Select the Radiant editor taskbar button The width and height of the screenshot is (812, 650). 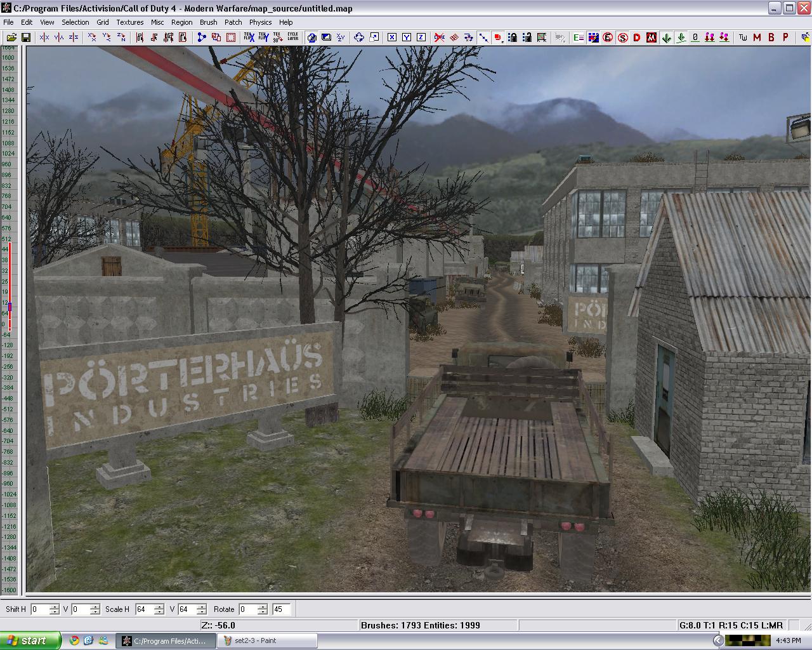coord(167,640)
